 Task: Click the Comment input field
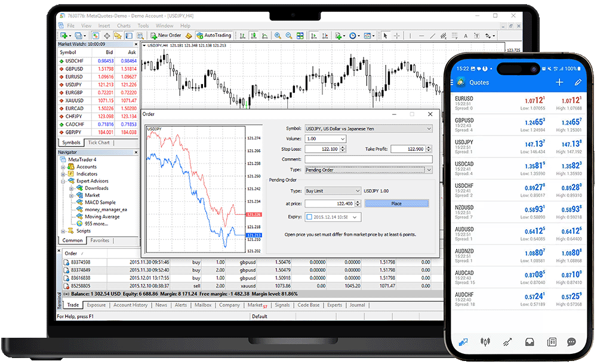[x=368, y=159]
